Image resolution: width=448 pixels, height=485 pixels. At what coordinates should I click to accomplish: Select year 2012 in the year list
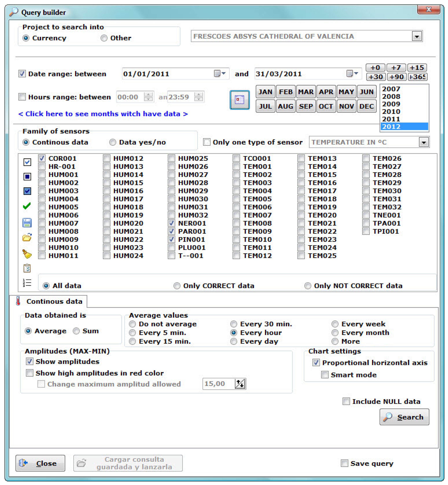(x=404, y=127)
